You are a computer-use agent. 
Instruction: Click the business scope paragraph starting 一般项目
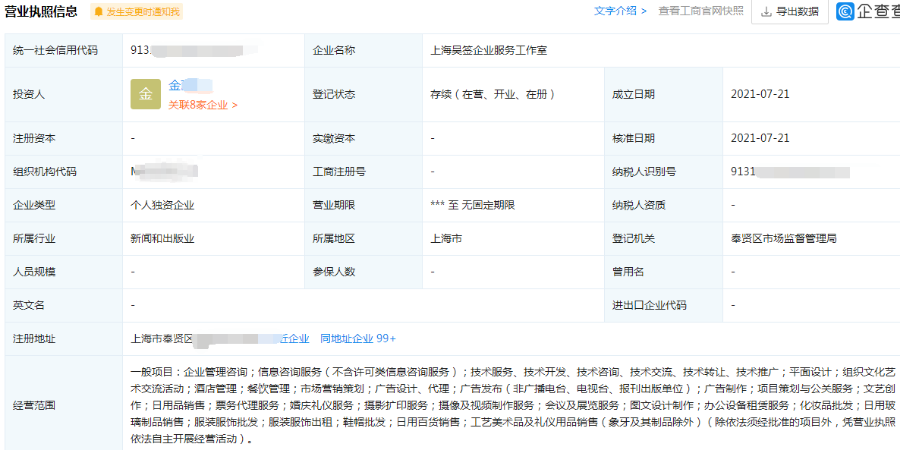click(x=514, y=405)
